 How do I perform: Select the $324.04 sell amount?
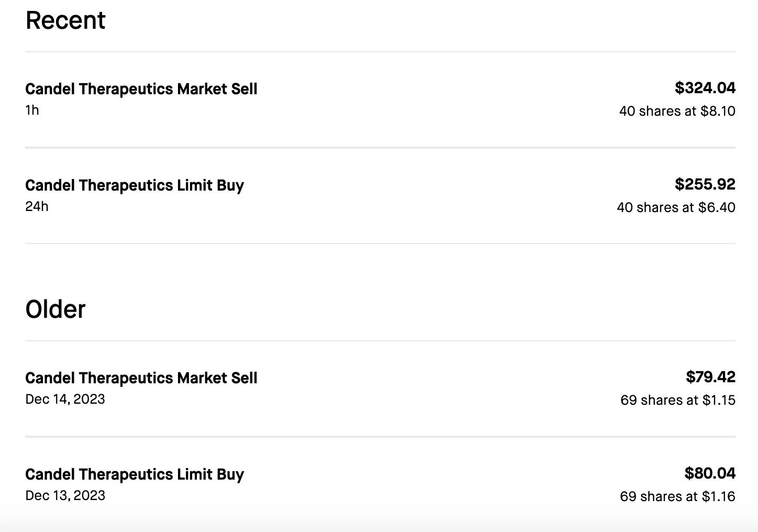point(705,88)
